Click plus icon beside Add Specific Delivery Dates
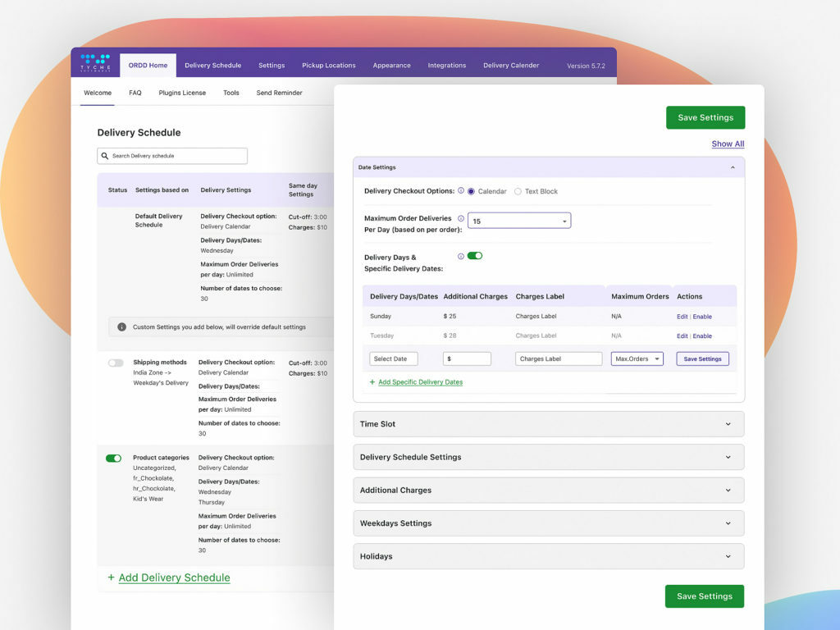The image size is (840, 630). point(372,382)
